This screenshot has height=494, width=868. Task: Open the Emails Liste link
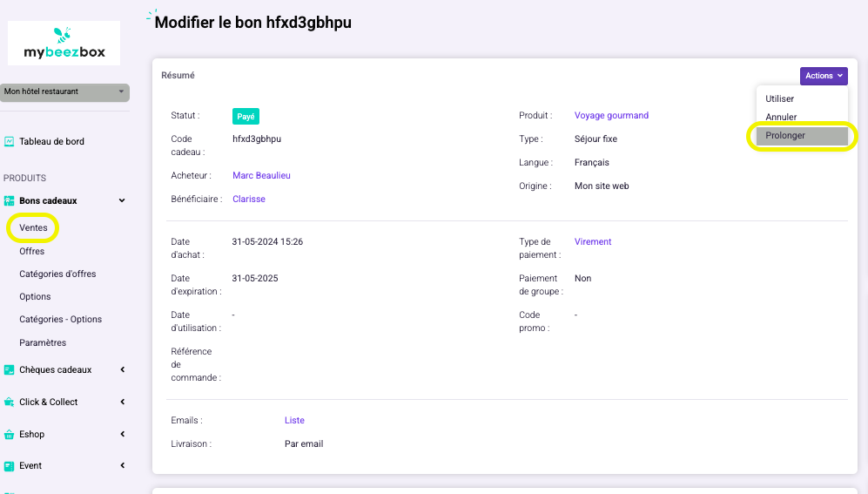[x=294, y=420]
